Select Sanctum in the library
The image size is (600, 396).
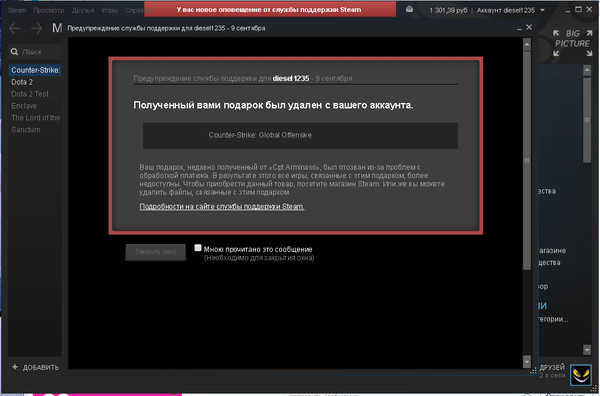click(x=26, y=129)
